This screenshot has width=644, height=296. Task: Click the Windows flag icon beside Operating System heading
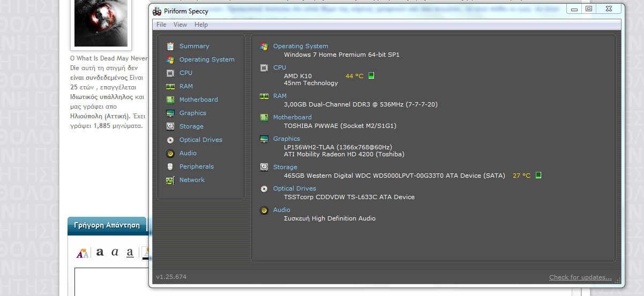click(264, 46)
